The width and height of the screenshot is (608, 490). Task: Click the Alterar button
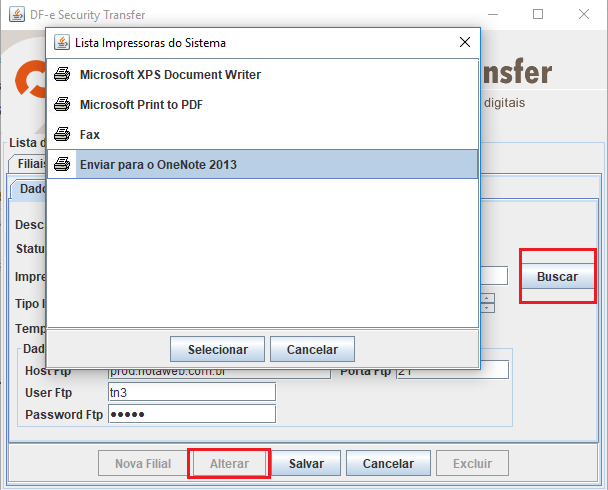229,464
